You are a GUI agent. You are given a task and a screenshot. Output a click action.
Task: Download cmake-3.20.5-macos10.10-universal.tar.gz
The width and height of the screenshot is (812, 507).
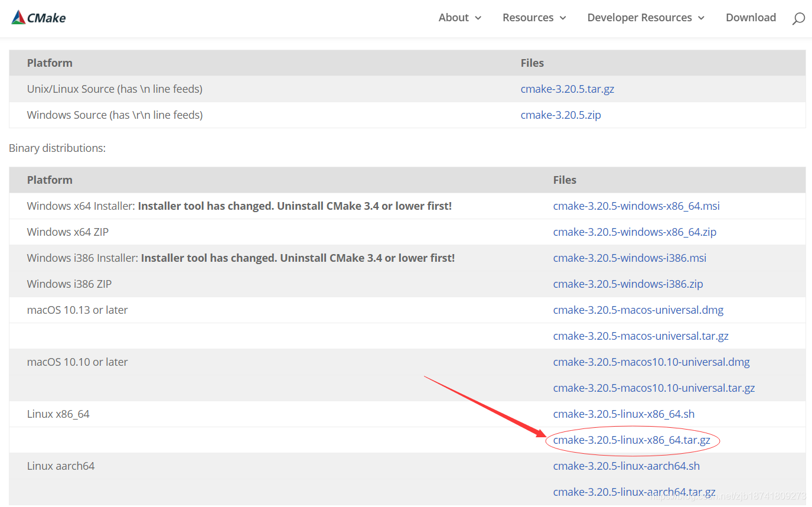tap(654, 388)
